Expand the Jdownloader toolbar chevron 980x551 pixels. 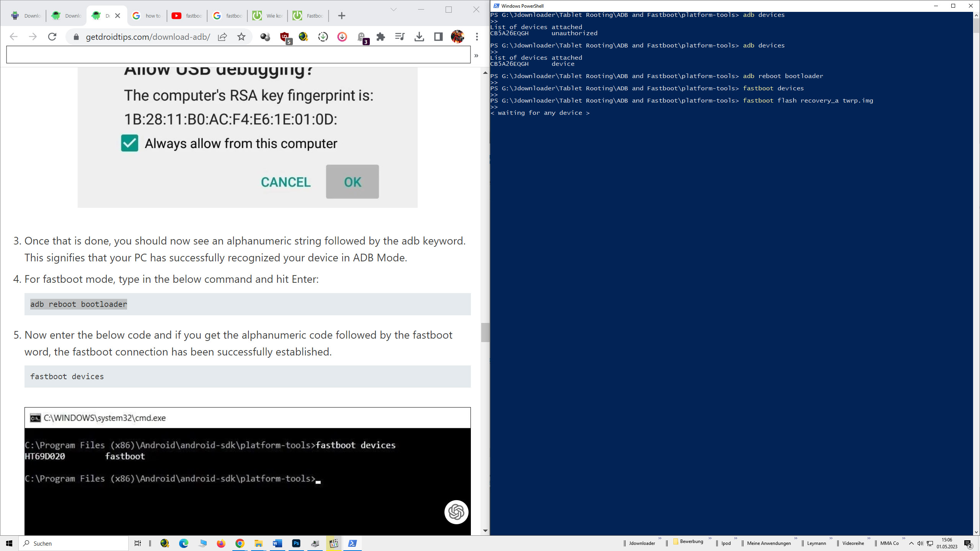pyautogui.click(x=660, y=538)
